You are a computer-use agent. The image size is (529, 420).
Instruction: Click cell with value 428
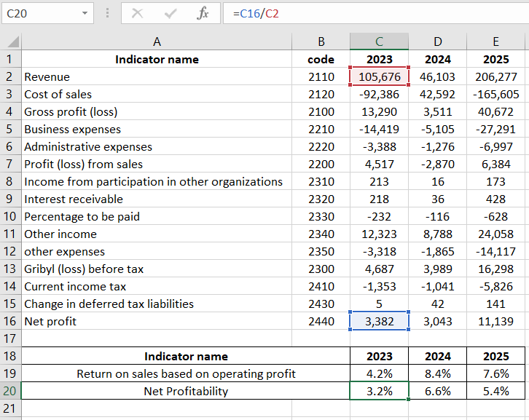495,199
